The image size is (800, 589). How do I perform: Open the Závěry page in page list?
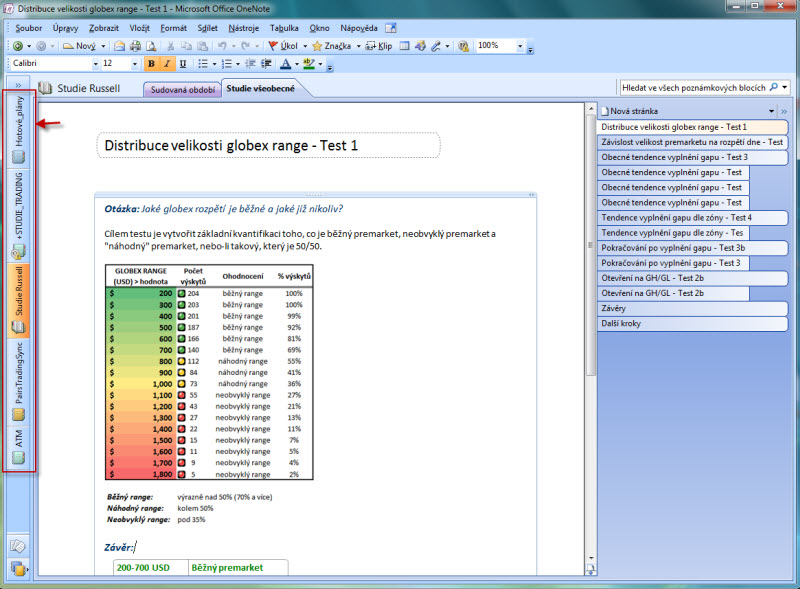[x=614, y=308]
